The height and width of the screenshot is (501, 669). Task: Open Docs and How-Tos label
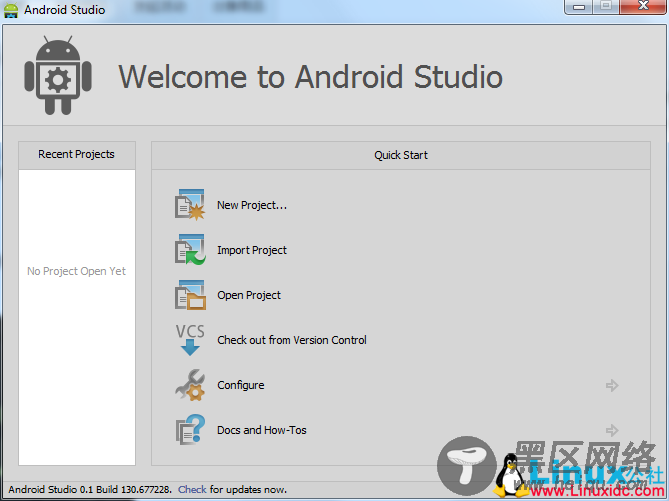point(262,430)
